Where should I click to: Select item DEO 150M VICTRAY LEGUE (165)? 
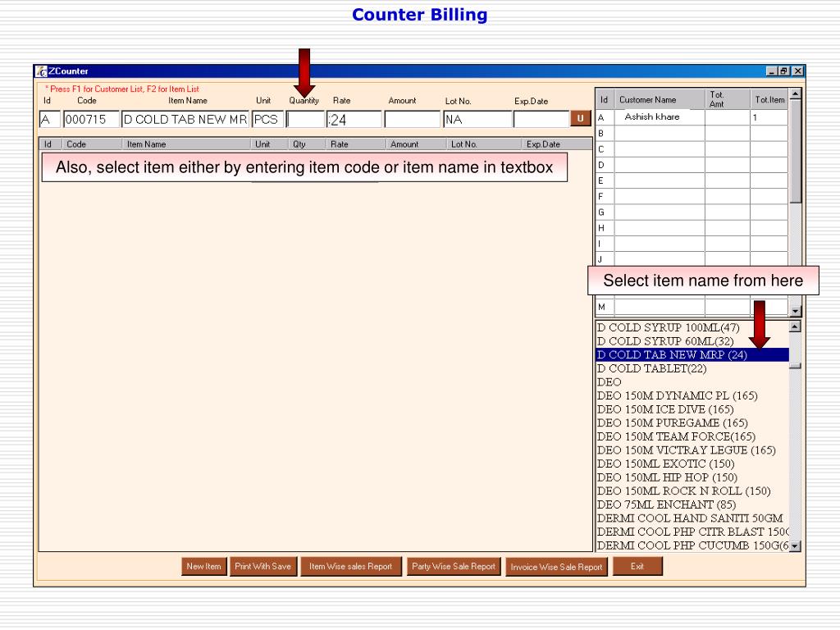pos(692,450)
